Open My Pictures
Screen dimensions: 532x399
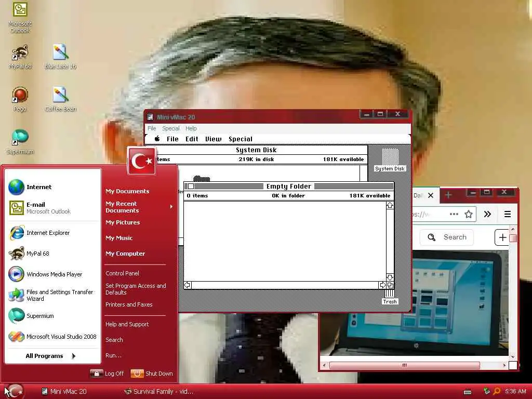123,222
